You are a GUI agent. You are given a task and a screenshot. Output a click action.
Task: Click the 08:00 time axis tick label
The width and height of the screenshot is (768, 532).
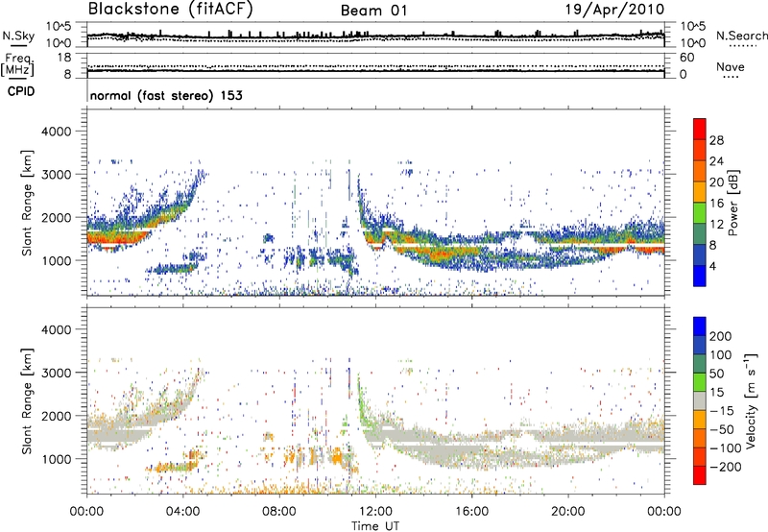[279, 512]
